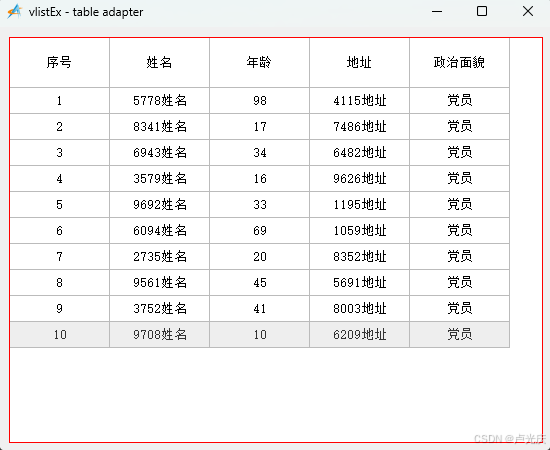Image resolution: width=550 pixels, height=450 pixels.
Task: Click 序号 cell in the 2735姓名 row
Action: point(60,256)
